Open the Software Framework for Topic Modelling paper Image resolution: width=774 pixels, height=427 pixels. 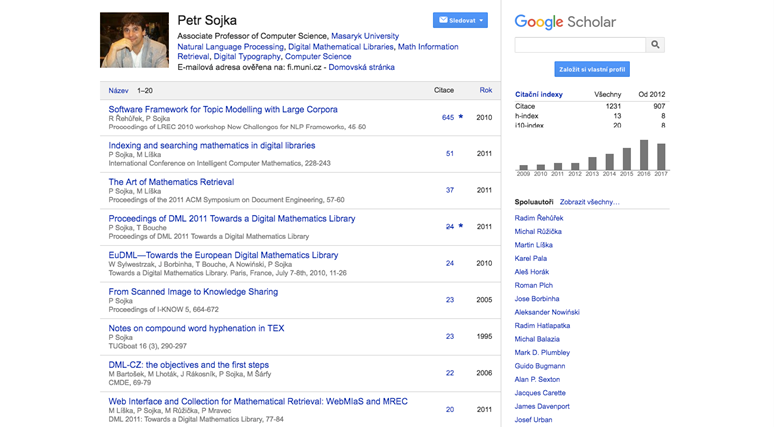click(223, 109)
